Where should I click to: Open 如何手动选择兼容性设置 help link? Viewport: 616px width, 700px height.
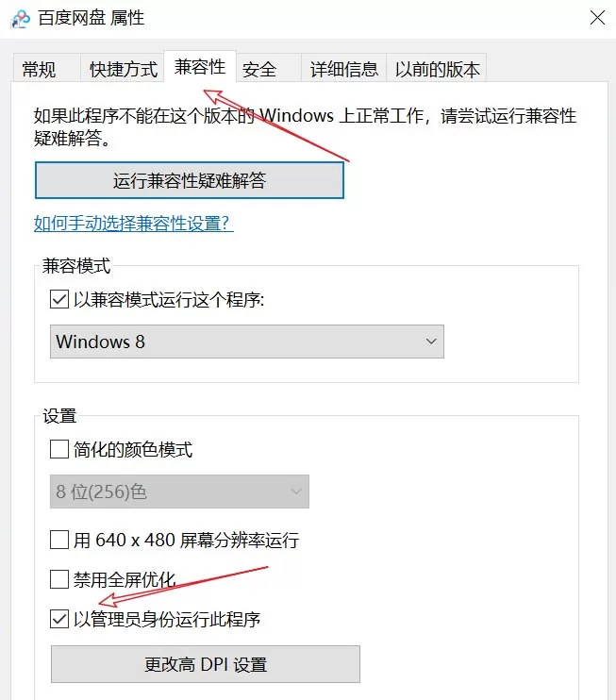133,223
